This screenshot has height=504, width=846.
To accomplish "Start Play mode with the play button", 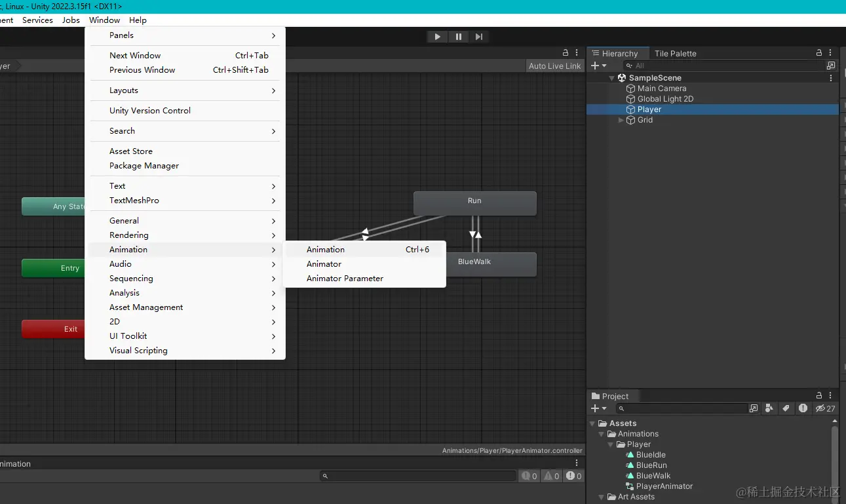I will click(437, 37).
